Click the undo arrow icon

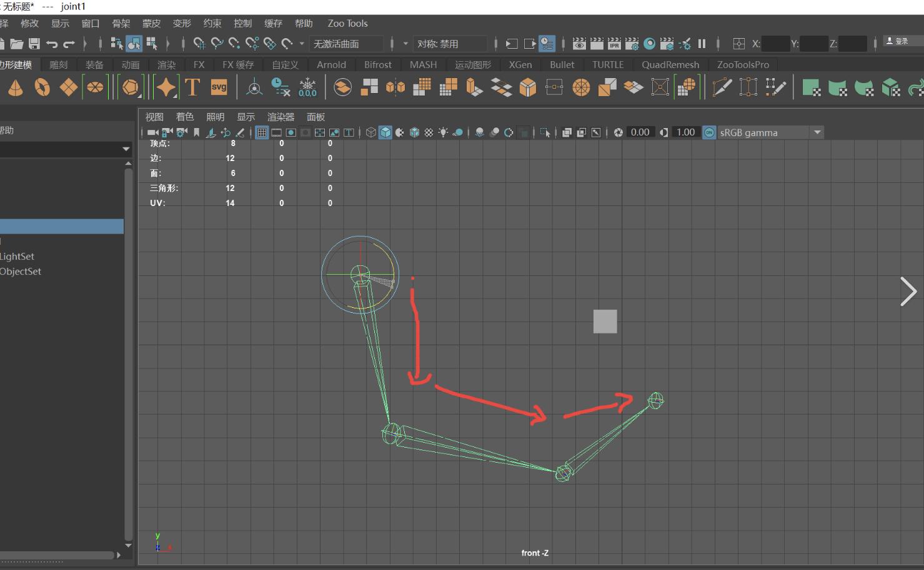tap(52, 44)
